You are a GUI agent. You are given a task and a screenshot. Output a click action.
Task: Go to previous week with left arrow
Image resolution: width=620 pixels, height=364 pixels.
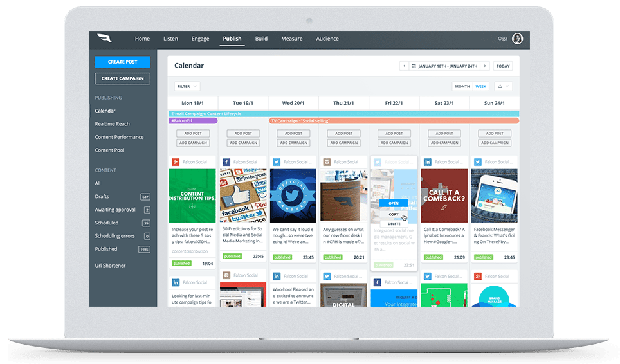(403, 66)
